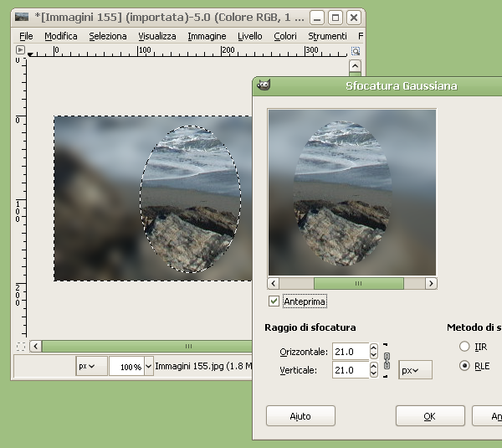Open the Seleziona menu
Image resolution: width=502 pixels, height=448 pixels.
pos(108,36)
